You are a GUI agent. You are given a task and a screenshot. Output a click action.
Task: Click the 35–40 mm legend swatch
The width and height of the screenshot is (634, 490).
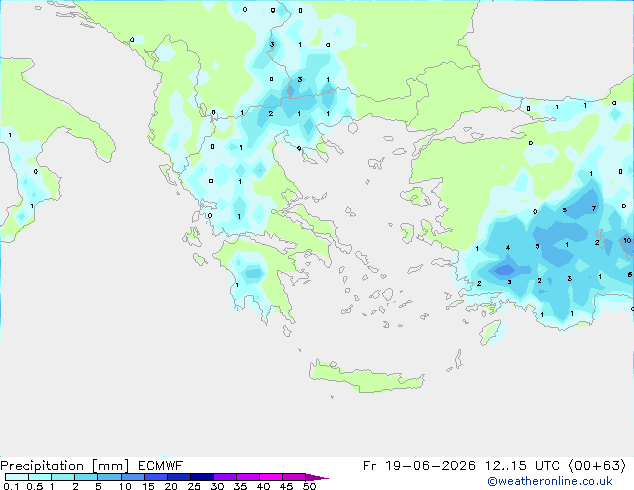tap(247, 477)
